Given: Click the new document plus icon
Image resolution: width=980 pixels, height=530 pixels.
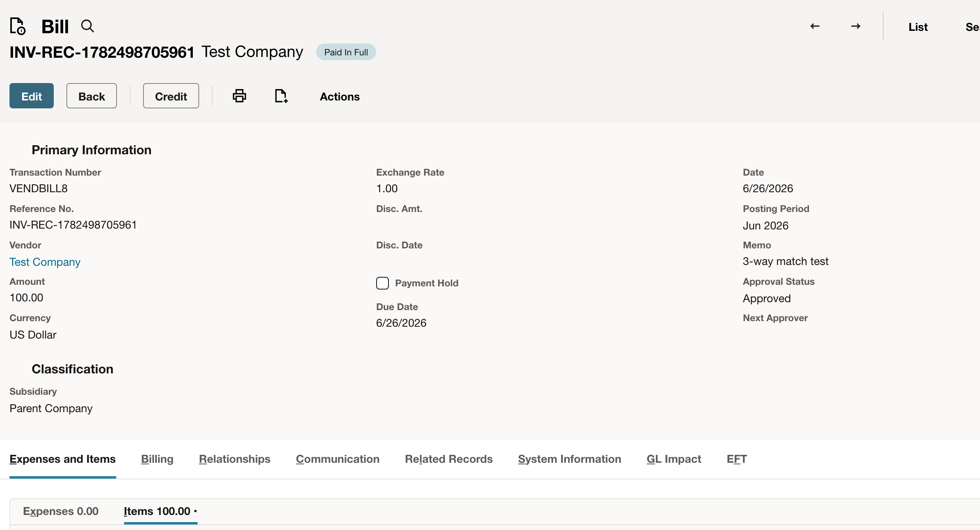Looking at the screenshot, I should 281,96.
